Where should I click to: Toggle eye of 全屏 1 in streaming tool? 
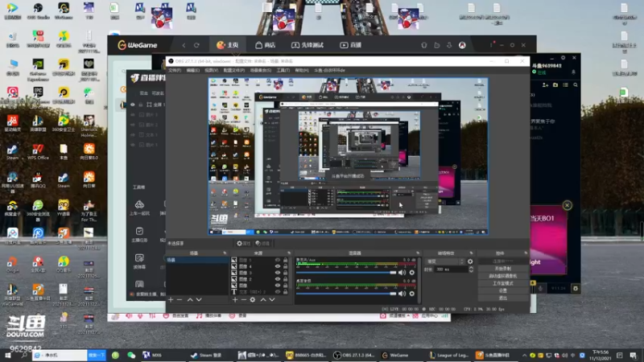pyautogui.click(x=133, y=105)
